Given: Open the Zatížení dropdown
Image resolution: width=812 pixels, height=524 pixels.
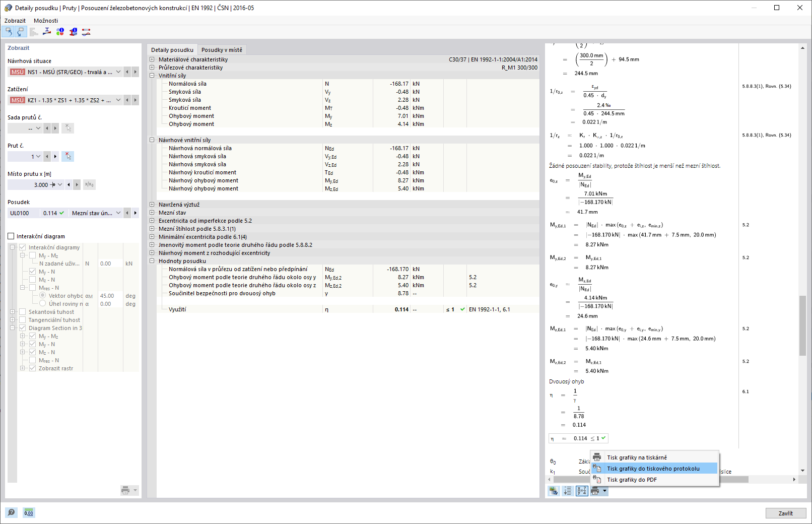Looking at the screenshot, I should 118,100.
